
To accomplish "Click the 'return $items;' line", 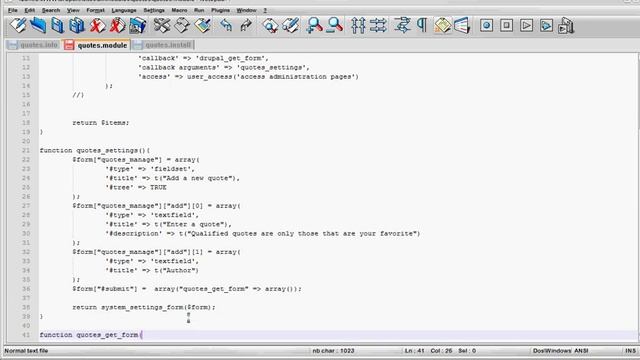I will point(100,123).
